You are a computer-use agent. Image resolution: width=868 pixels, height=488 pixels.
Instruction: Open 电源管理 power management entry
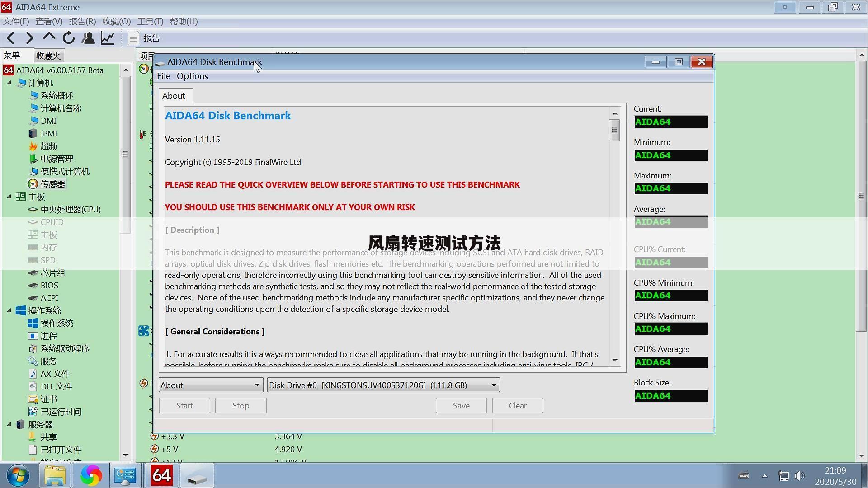pyautogui.click(x=57, y=159)
